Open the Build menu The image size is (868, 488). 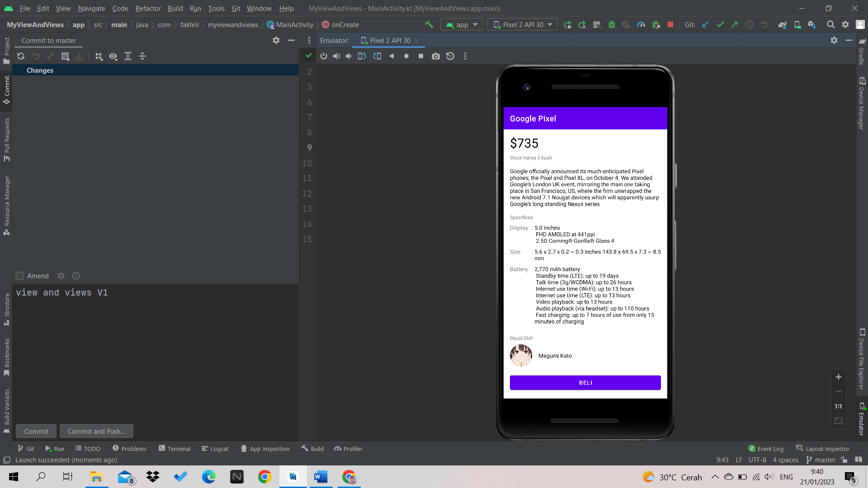click(x=175, y=8)
